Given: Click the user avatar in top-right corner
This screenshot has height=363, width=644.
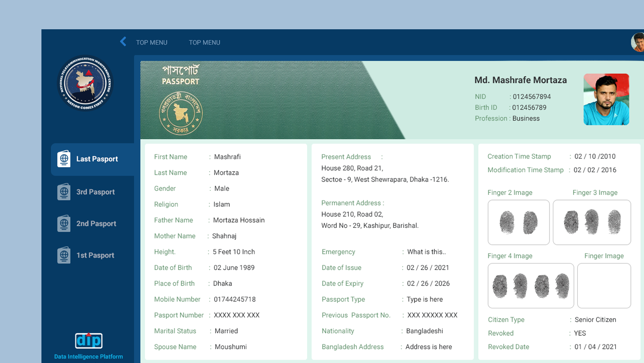Looking at the screenshot, I should 638,42.
